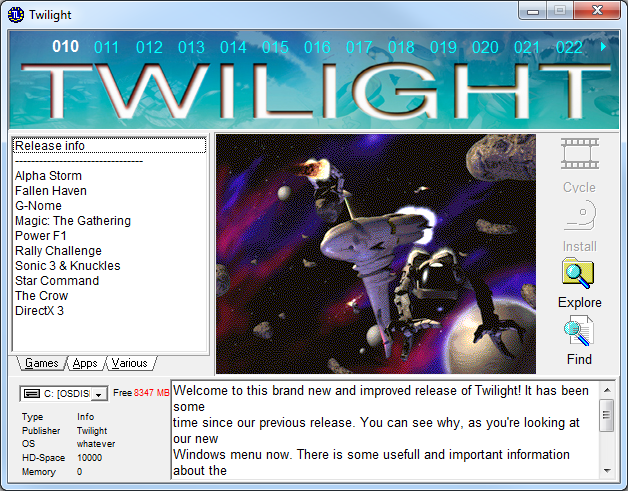Click the Publisher value Twilight
Viewport: 628px width, 491px height.
coord(92,431)
